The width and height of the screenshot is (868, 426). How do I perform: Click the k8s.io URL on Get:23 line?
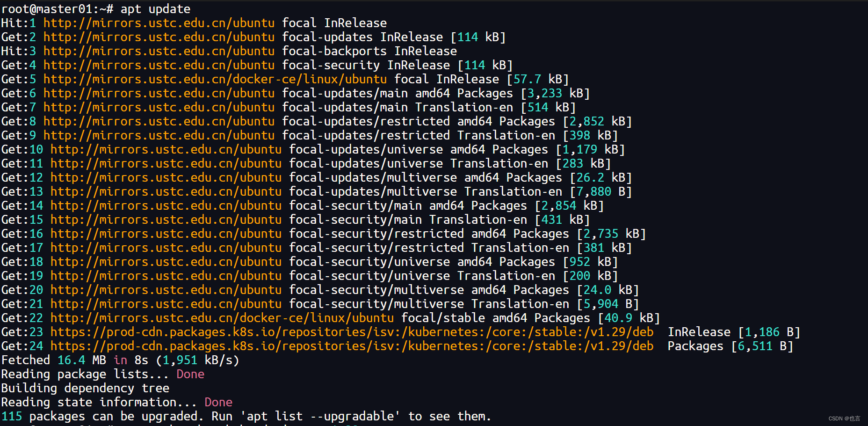point(352,332)
